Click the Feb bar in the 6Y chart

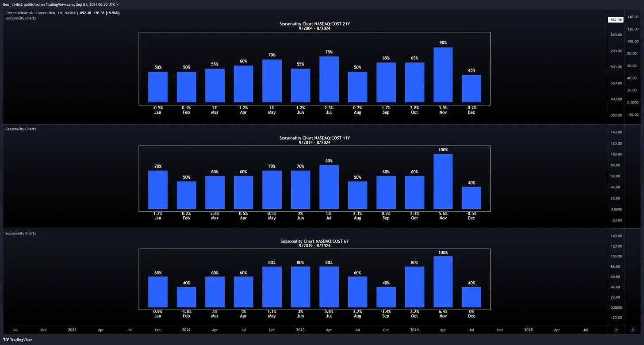186,297
